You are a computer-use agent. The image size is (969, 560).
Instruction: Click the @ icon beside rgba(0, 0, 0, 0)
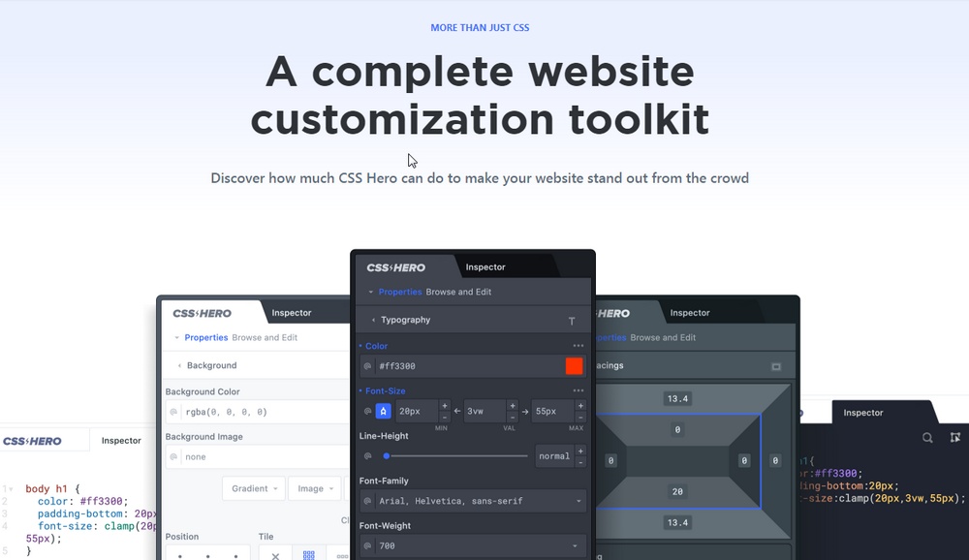click(x=173, y=412)
